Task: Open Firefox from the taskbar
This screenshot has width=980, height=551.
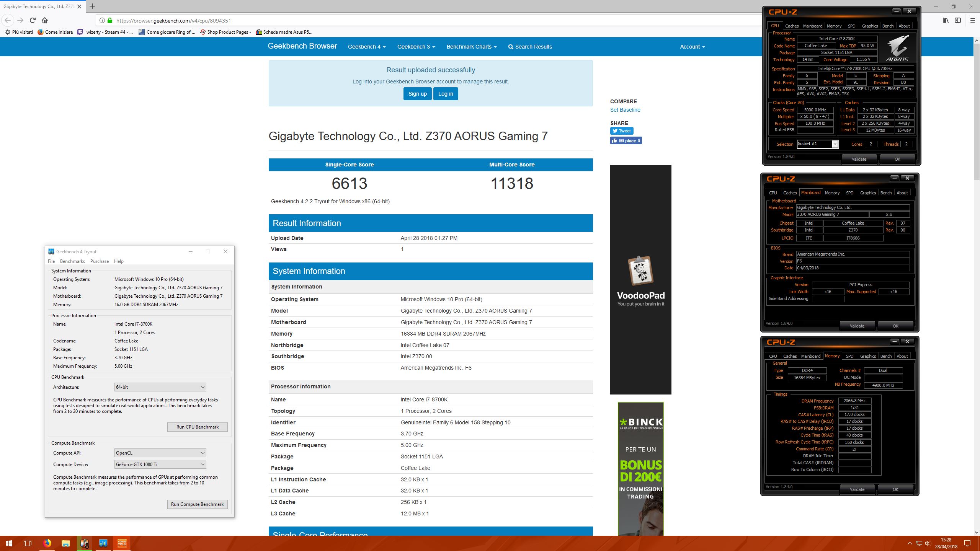Action: [47, 543]
